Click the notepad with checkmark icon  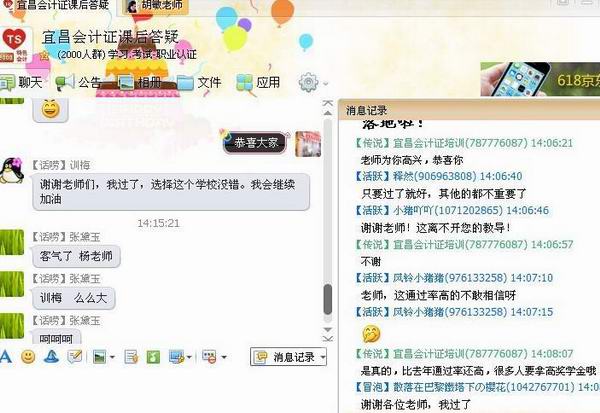pyautogui.click(x=74, y=357)
